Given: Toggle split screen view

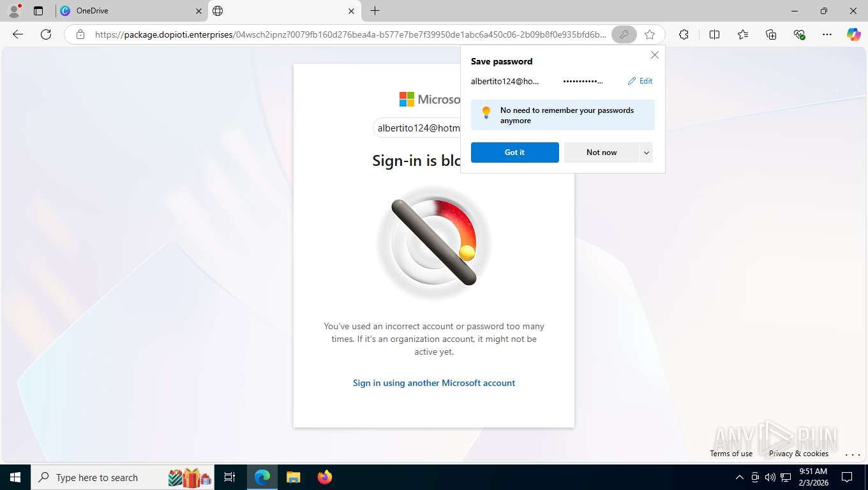Looking at the screenshot, I should pos(714,34).
